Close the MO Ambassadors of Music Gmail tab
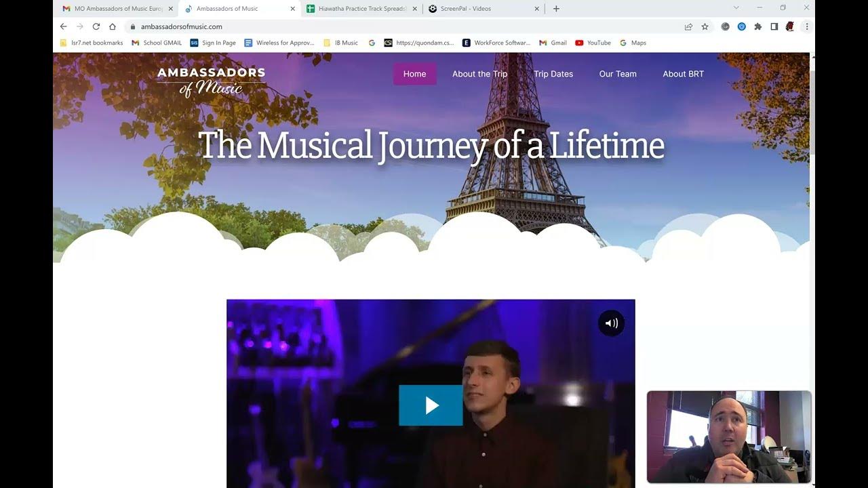 click(x=170, y=9)
